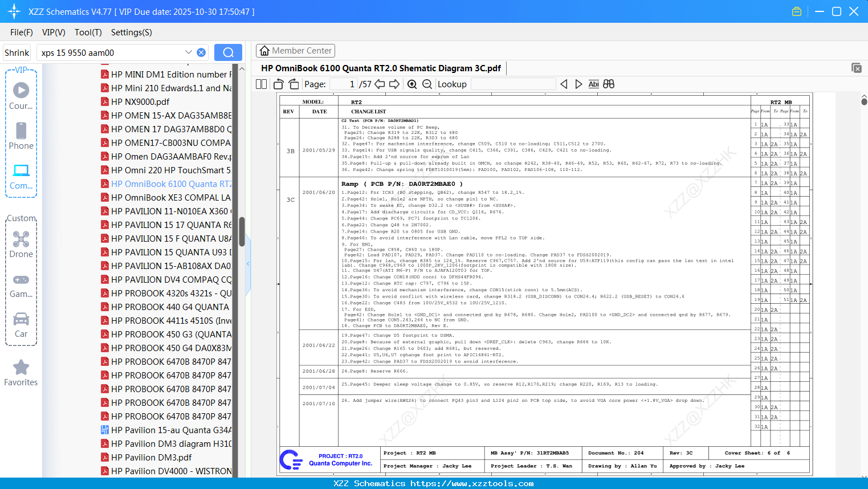Click the XZZ Schematics logo icon
The width and height of the screenshot is (868, 489).
click(14, 11)
